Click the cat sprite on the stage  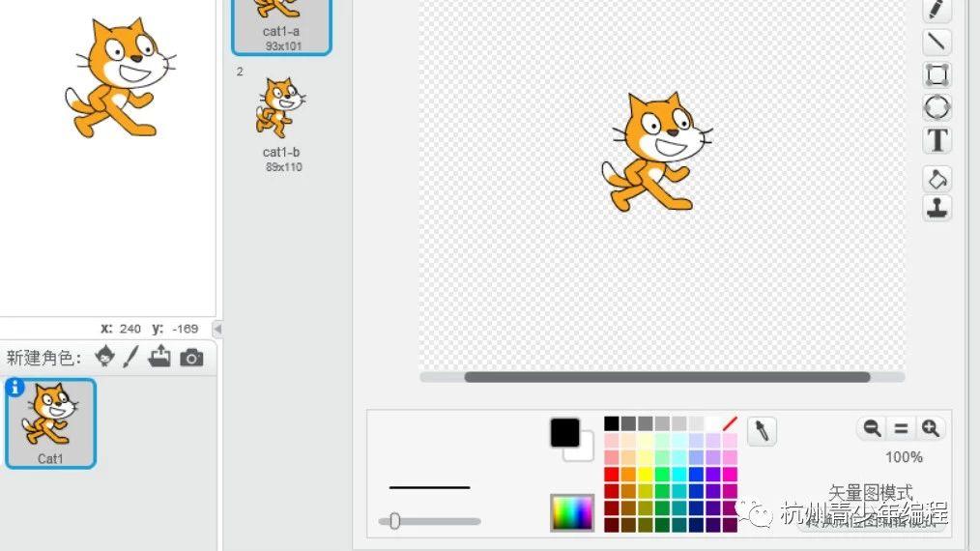click(120, 78)
